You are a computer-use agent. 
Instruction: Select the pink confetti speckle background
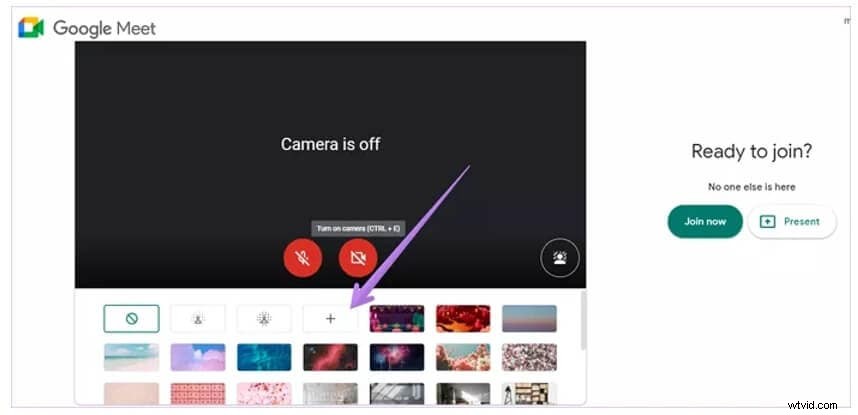(x=529, y=358)
